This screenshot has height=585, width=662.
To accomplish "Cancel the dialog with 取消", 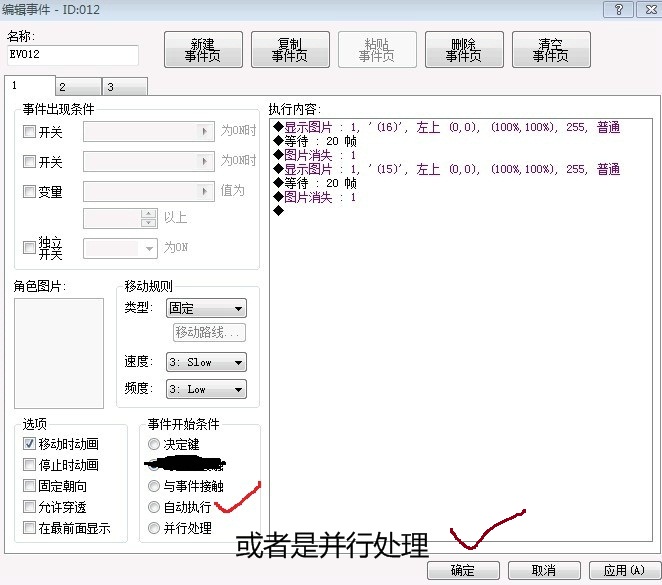I will [x=544, y=571].
